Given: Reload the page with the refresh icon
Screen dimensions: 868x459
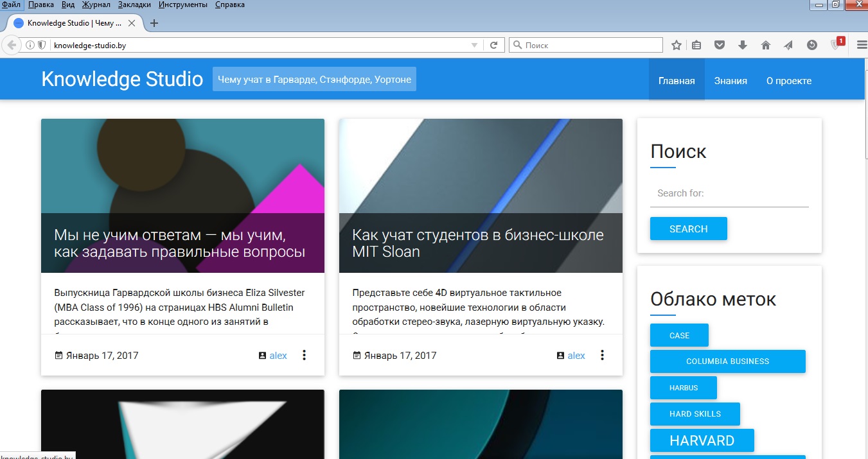Looking at the screenshot, I should pyautogui.click(x=493, y=45).
